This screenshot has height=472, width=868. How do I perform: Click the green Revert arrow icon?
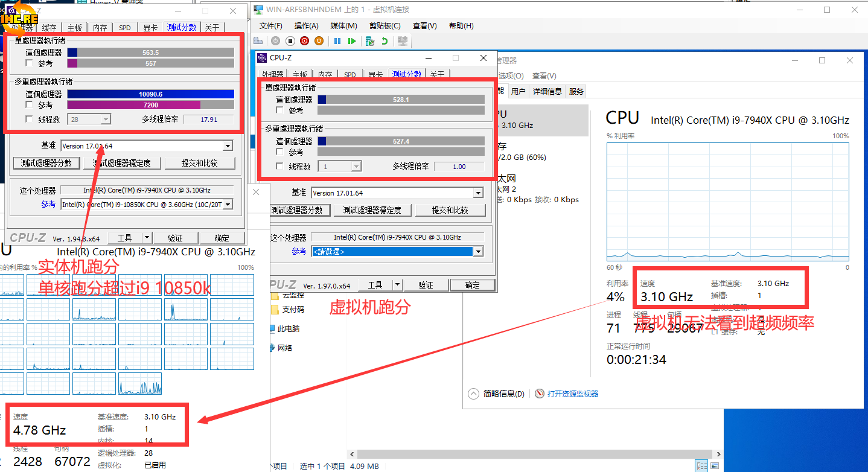385,41
